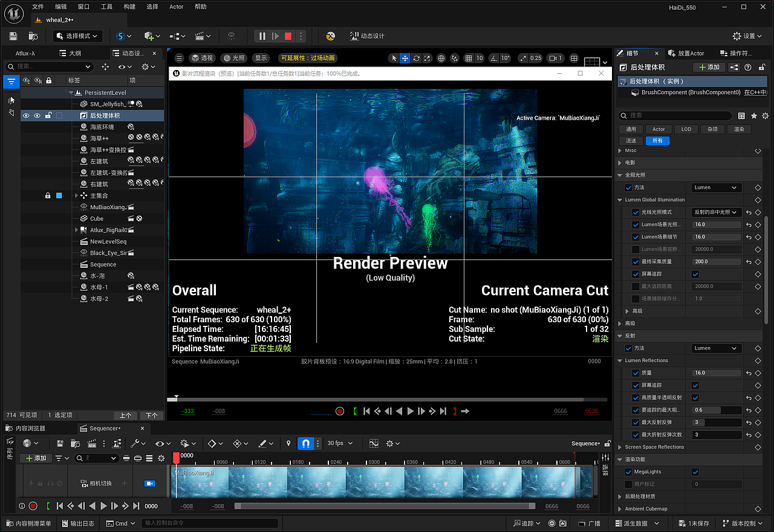Click the 添加 button in Details panel
This screenshot has height=532, width=774.
coord(709,67)
